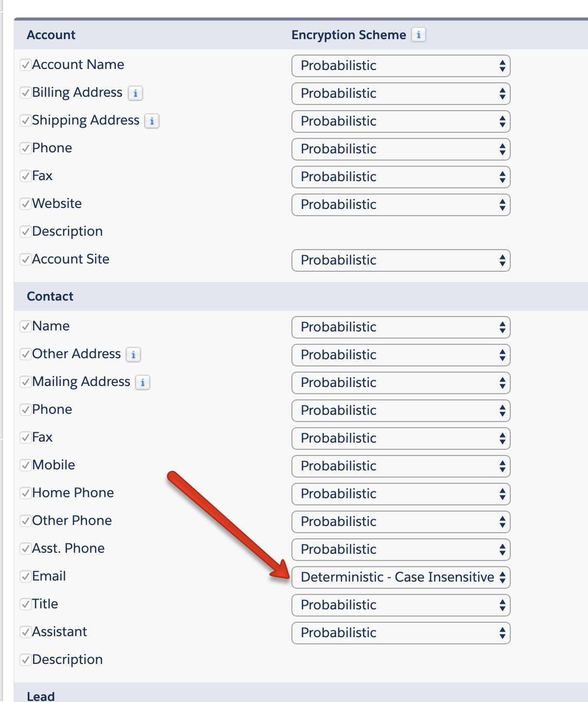Screen dimensions: 588x702
Task: Toggle the Account Name checkbox
Action: pyautogui.click(x=25, y=65)
